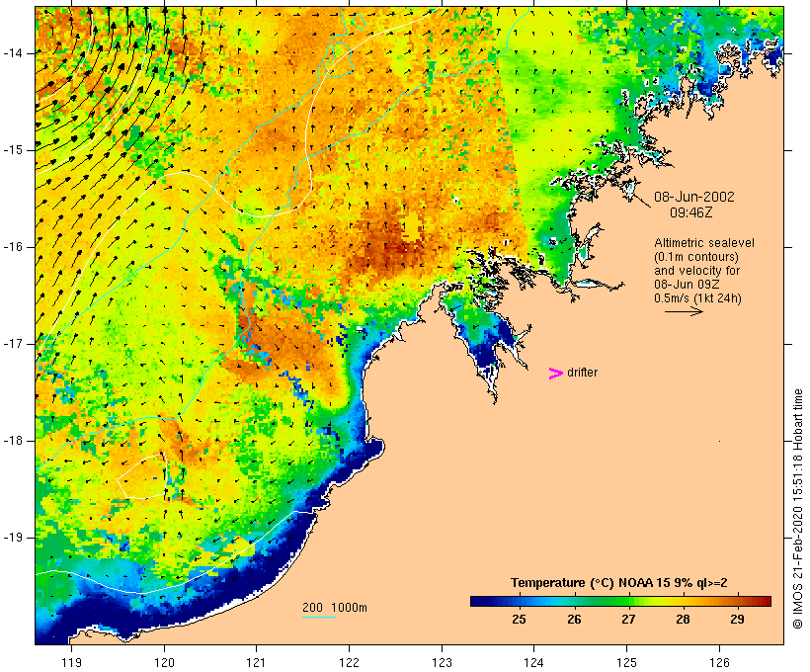Click the latitude axis label -17
The height and width of the screenshot is (672, 810).
(x=13, y=344)
